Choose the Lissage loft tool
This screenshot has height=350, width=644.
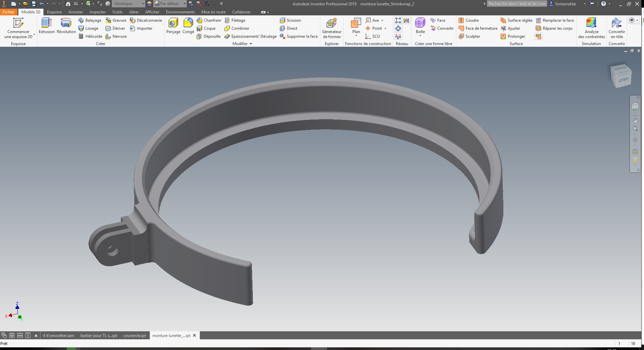89,28
